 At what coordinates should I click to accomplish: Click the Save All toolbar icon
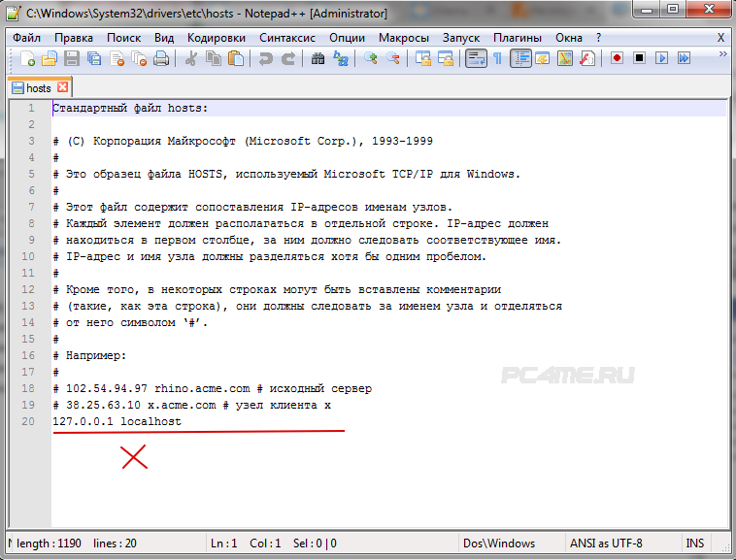click(x=94, y=58)
